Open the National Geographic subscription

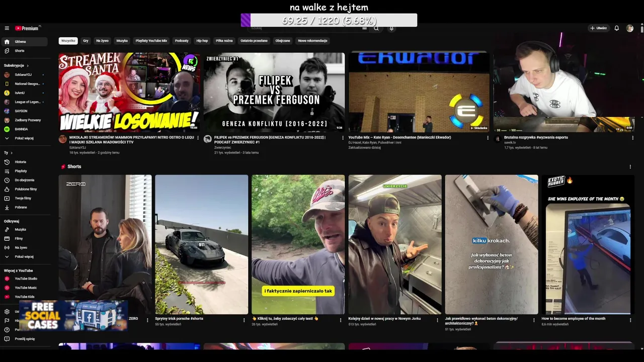25,83
